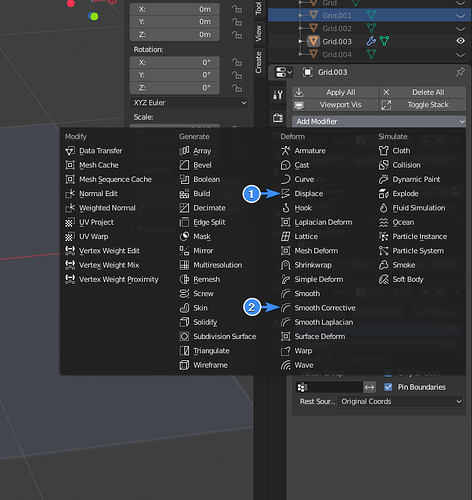The width and height of the screenshot is (472, 500).
Task: Hide Grid.003 using its eye icon
Action: 460,41
